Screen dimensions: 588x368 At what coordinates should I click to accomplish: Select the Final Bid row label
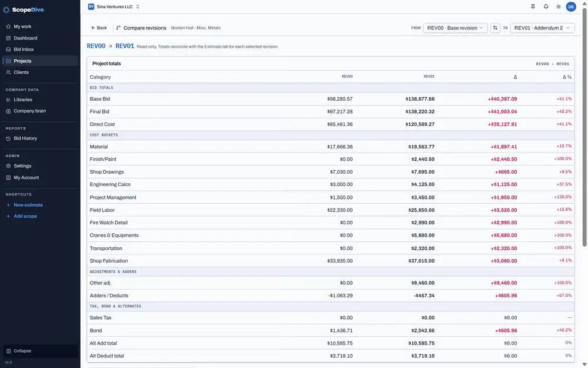99,111
